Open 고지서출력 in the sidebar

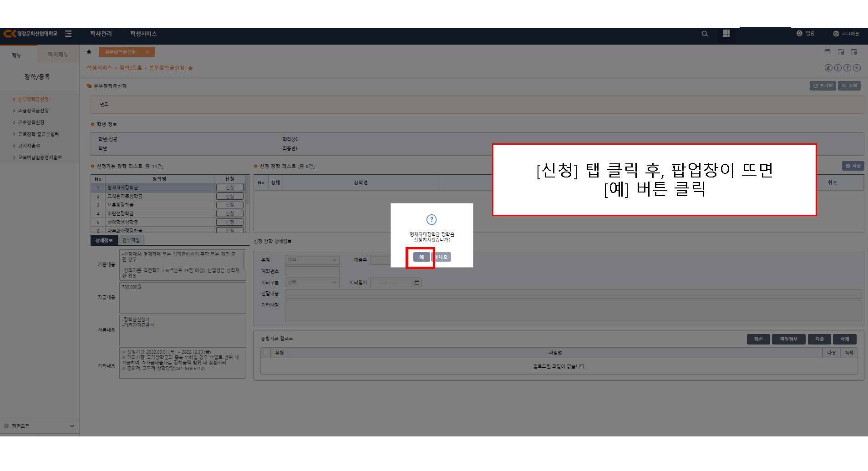pos(29,146)
